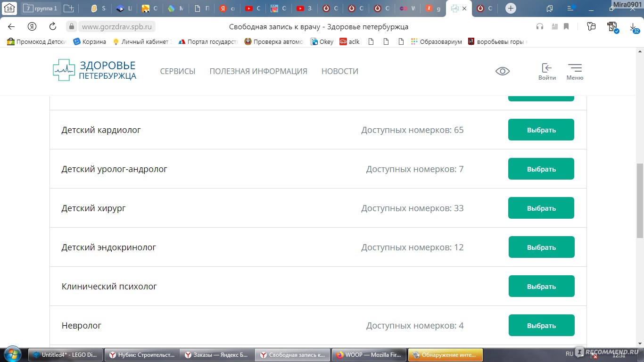
Task: Click the www.gorzdrav.spb.ru address field
Action: 117,26
